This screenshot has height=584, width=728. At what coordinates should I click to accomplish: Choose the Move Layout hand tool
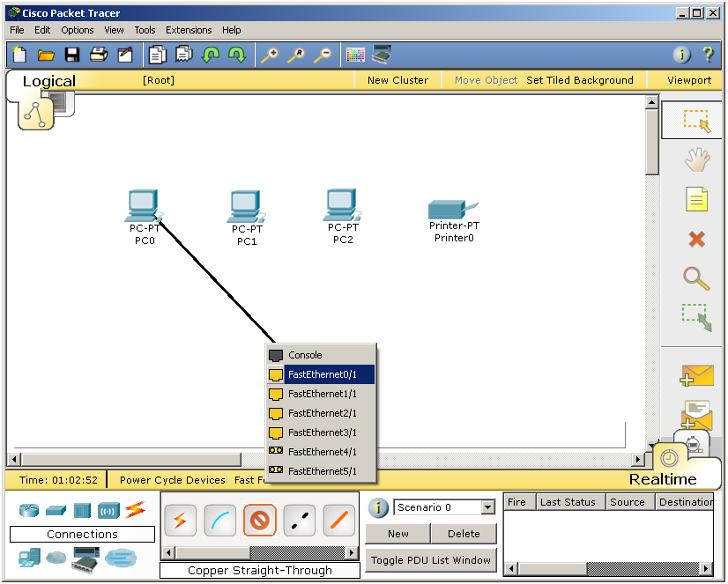pos(697,160)
